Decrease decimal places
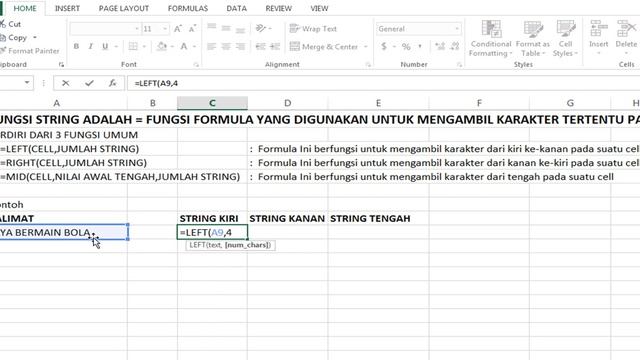The image size is (640, 360). (x=455, y=47)
